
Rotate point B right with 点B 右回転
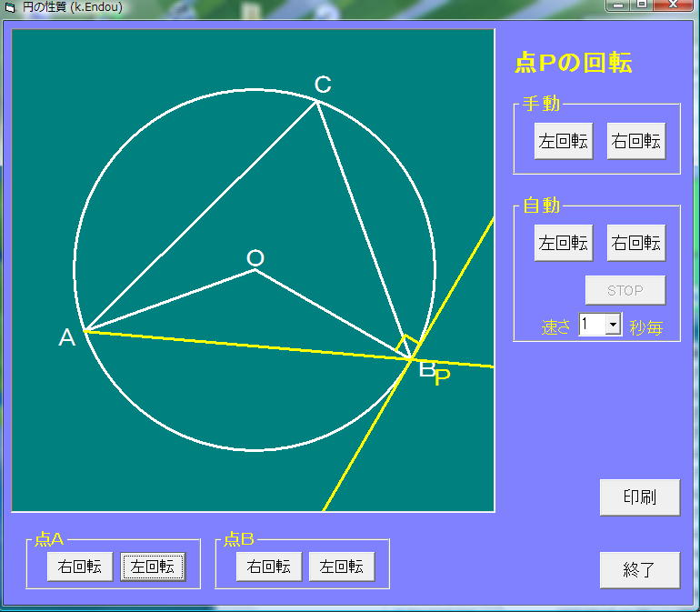(269, 567)
